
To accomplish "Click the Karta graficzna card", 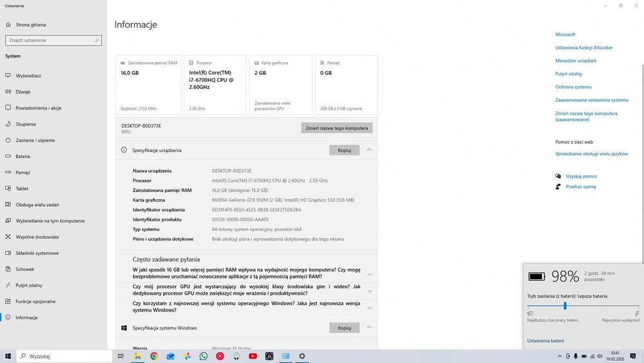I will click(x=281, y=85).
